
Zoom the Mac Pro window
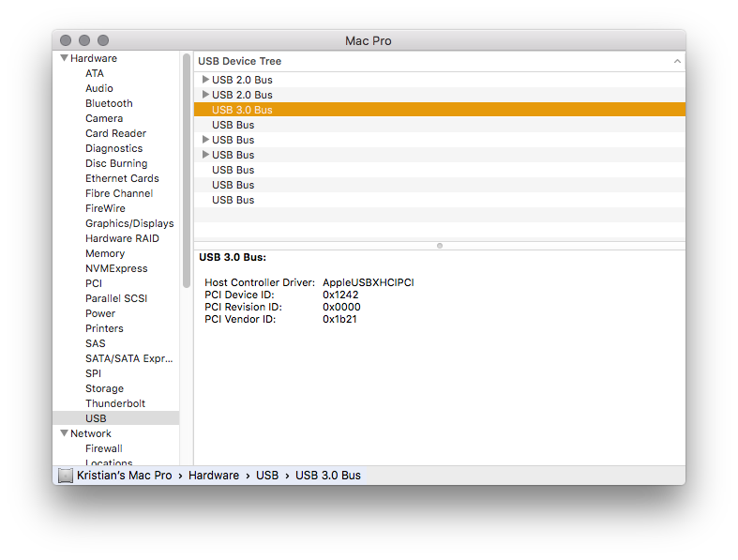click(103, 40)
